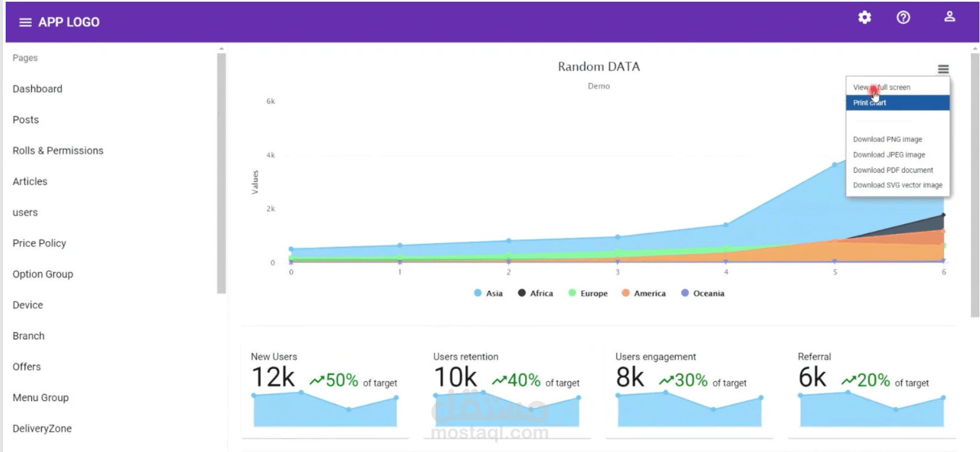This screenshot has width=980, height=452.
Task: Choose Download PNG image
Action: pyautogui.click(x=898, y=139)
